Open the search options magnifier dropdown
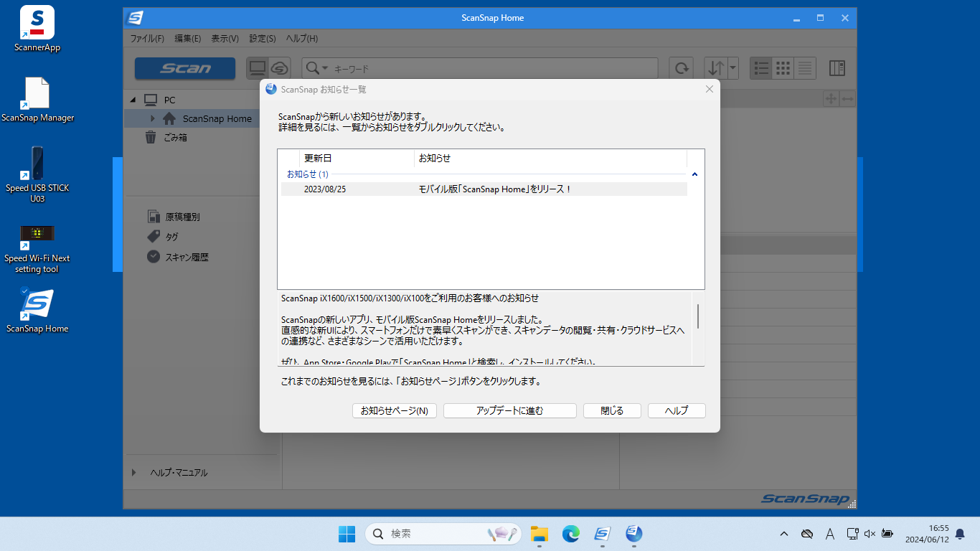 click(x=316, y=68)
